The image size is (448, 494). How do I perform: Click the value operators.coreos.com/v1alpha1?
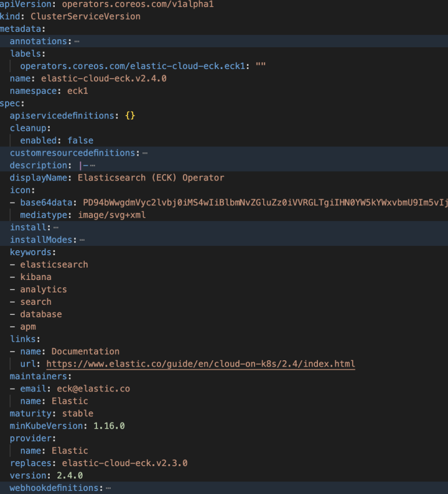click(138, 4)
